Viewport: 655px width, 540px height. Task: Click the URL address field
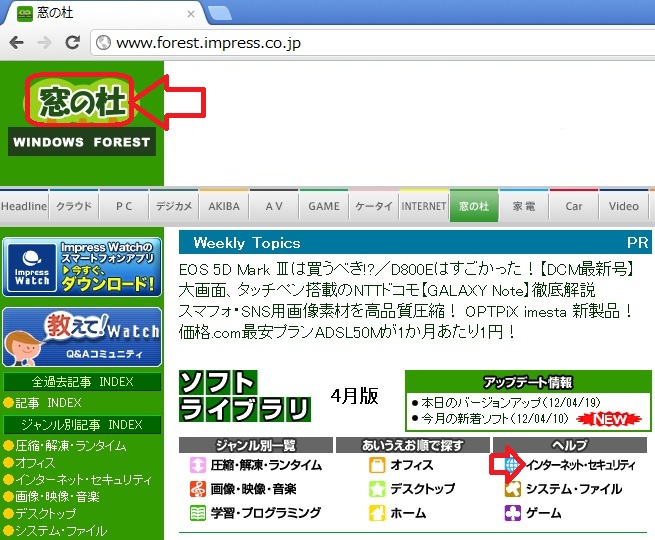(x=372, y=43)
